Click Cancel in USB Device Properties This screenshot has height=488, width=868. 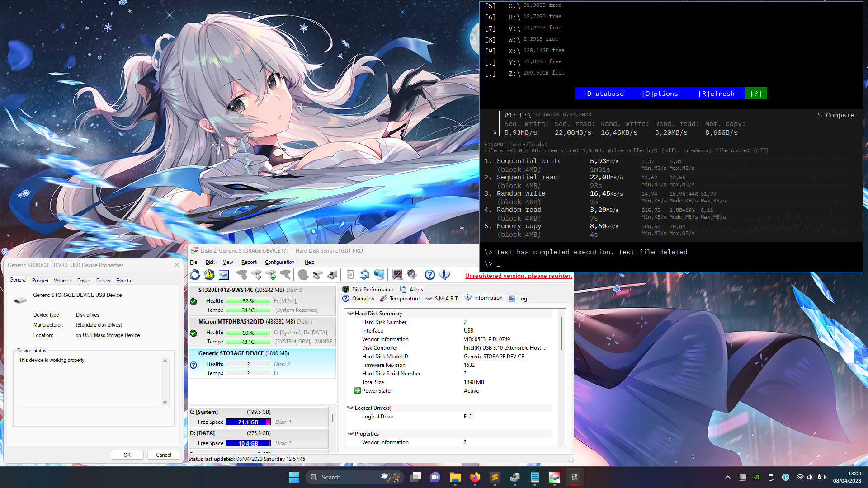click(164, 455)
